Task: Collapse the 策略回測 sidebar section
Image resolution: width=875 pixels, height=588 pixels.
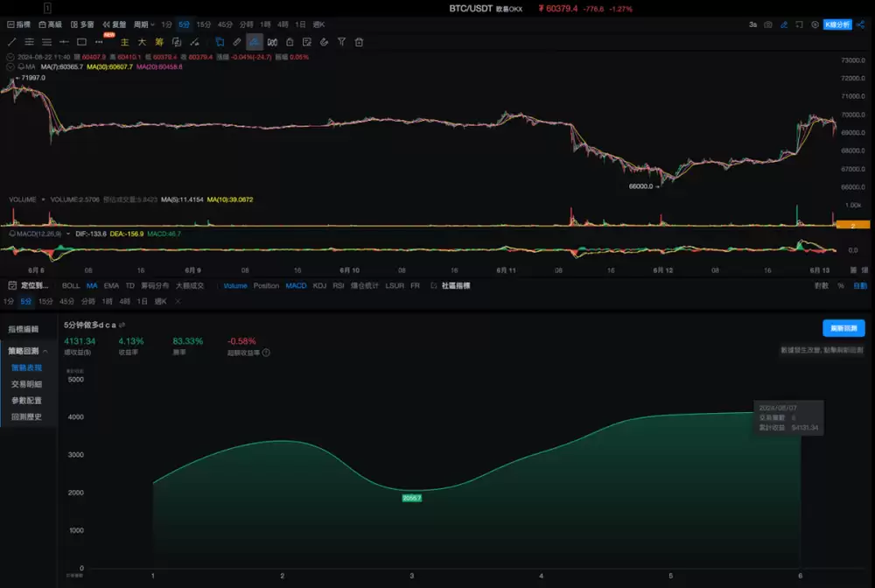Action: (45, 351)
